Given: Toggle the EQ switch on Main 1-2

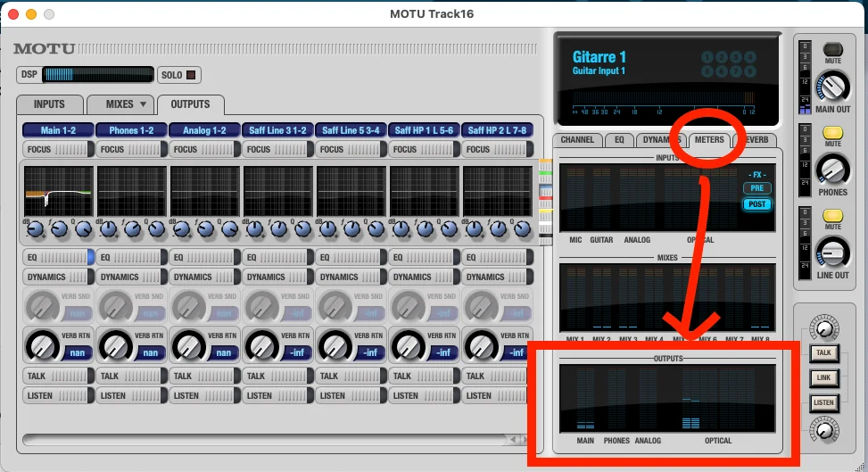Looking at the screenshot, I should 58,257.
